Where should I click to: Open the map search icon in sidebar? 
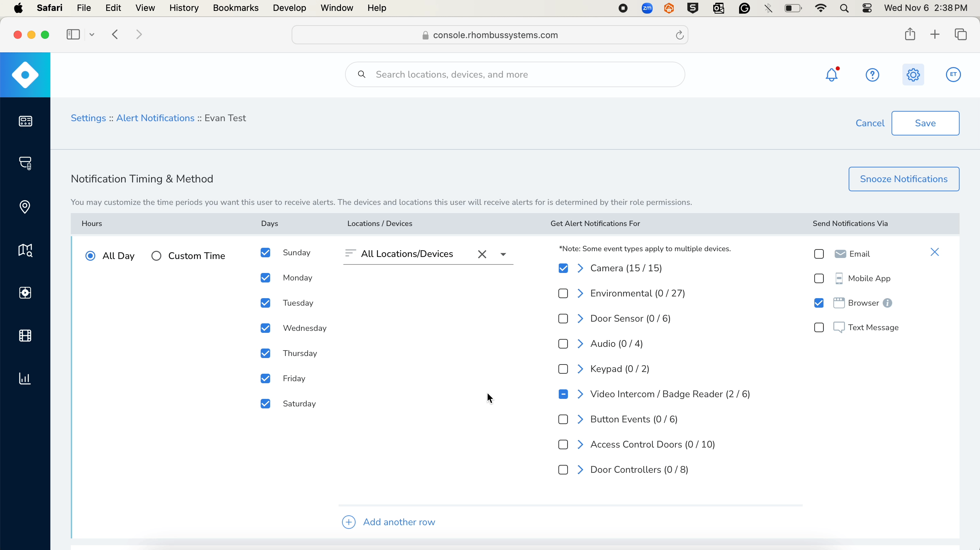pos(25,250)
